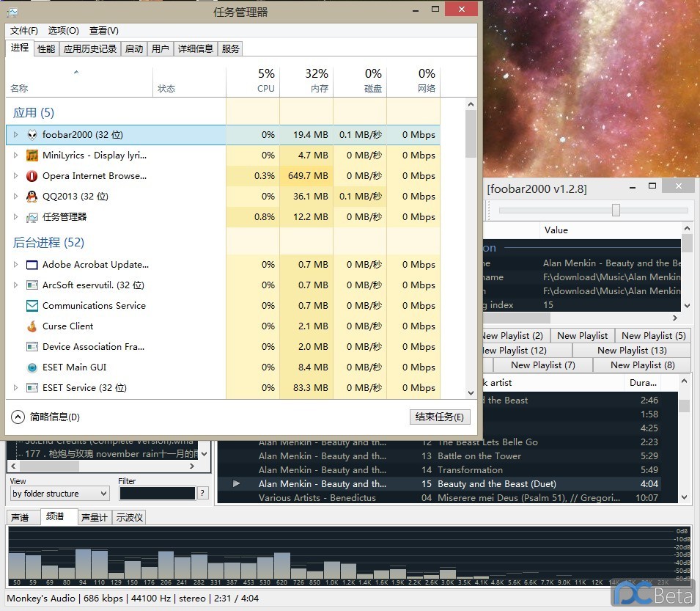
Task: Click the Dura... column header in playlist
Action: point(643,383)
